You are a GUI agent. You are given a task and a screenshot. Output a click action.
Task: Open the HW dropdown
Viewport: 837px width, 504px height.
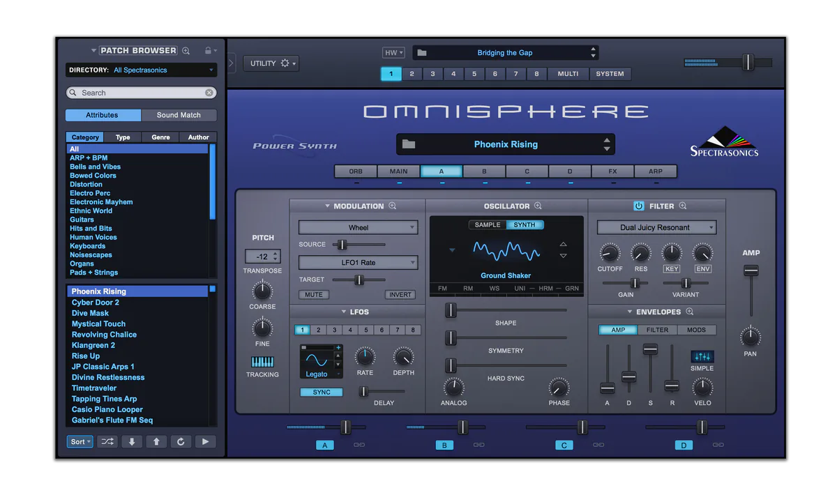click(x=393, y=53)
